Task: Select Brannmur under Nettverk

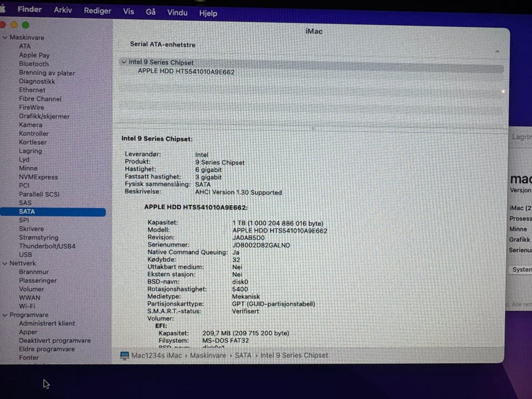Action: 34,272
